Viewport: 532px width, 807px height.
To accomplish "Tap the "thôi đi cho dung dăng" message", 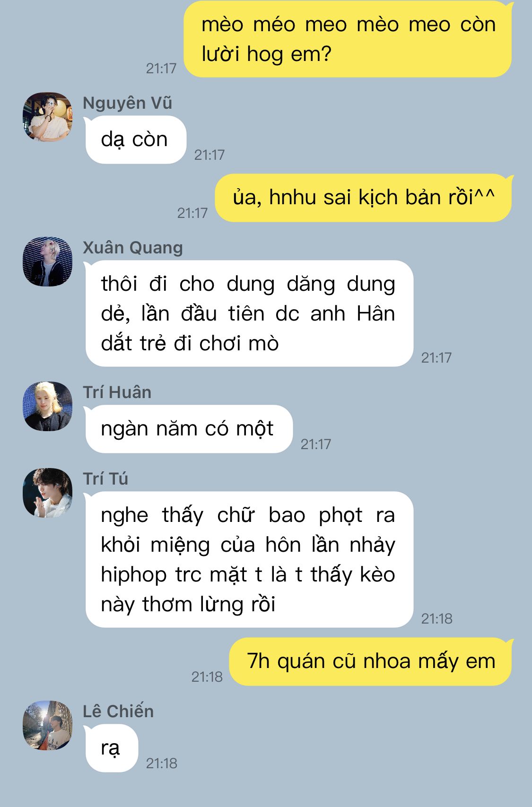I will pos(249,313).
